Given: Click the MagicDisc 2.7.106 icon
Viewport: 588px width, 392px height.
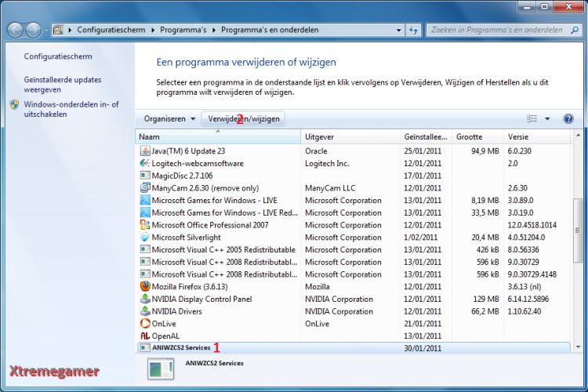Looking at the screenshot, I should tap(145, 176).
